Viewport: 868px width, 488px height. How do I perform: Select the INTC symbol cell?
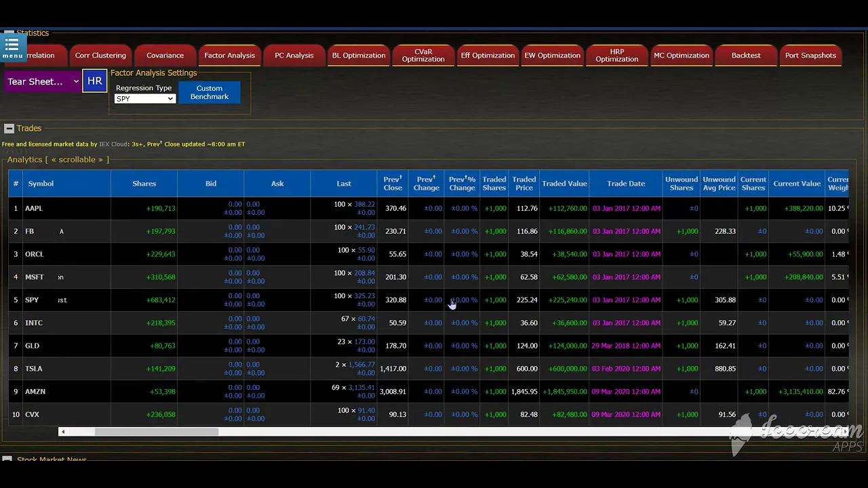(66, 323)
